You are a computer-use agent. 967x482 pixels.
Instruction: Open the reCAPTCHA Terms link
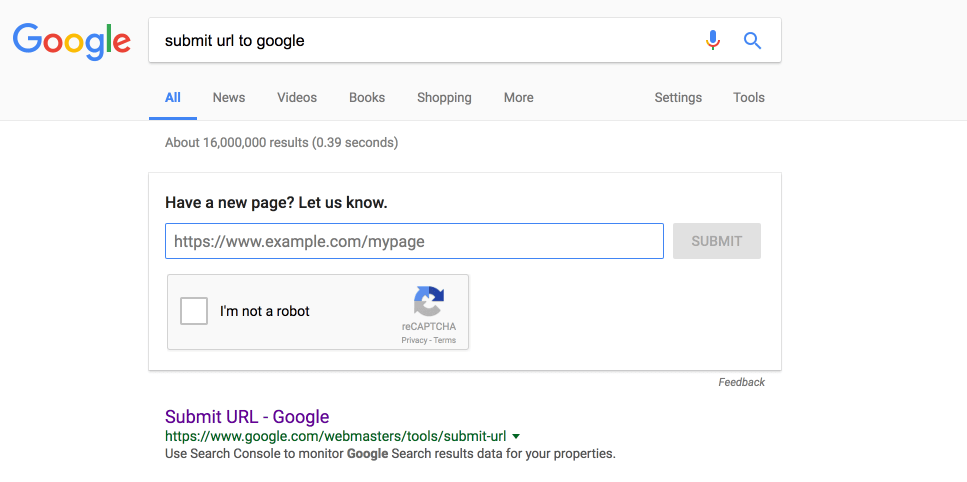tap(445, 340)
